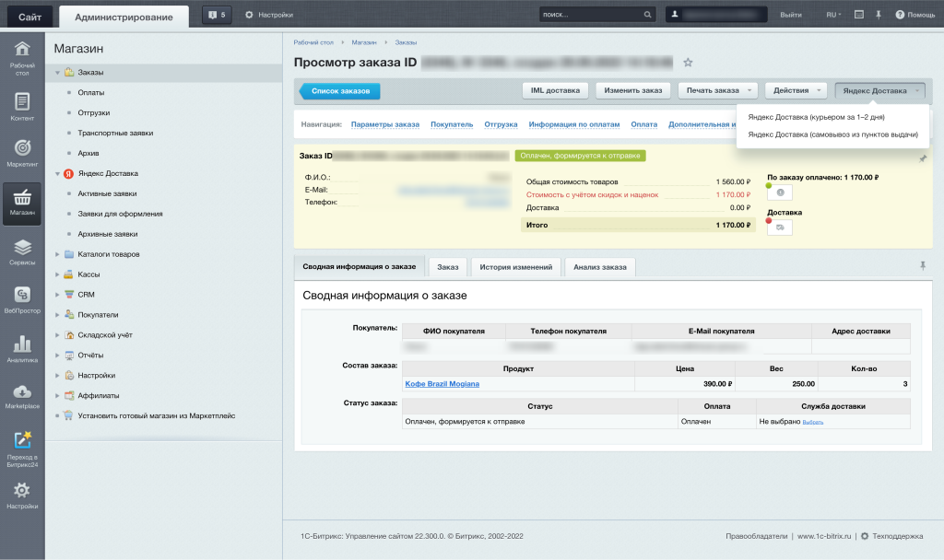
Task: Click the Выбрать delivery service link
Action: (x=813, y=422)
